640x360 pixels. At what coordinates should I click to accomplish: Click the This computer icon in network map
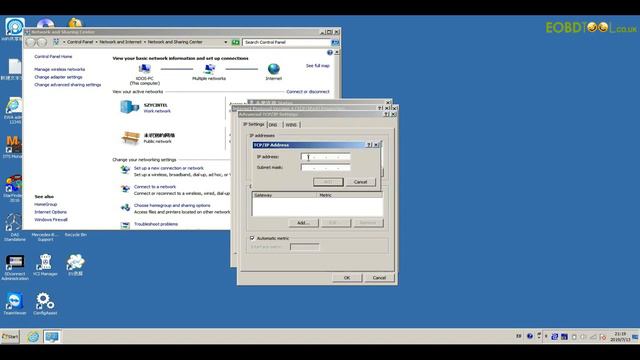(x=144, y=69)
